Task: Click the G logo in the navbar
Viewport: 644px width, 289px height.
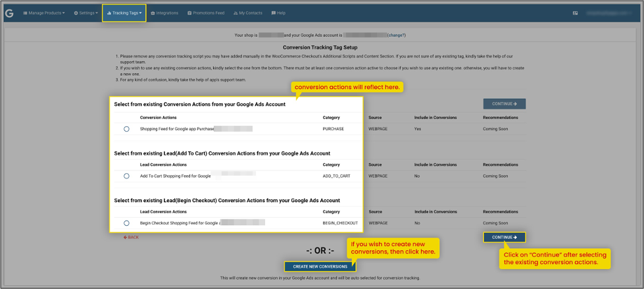Action: (9, 13)
